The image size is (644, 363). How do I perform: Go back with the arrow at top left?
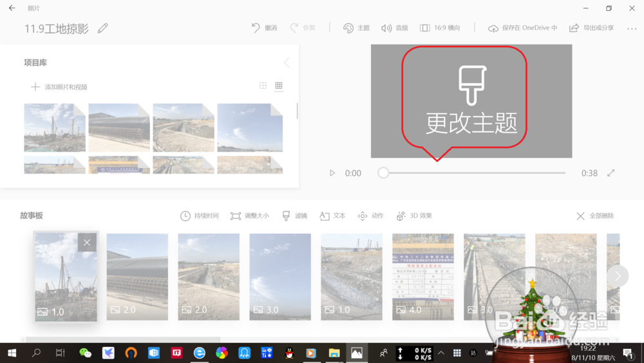coord(12,8)
